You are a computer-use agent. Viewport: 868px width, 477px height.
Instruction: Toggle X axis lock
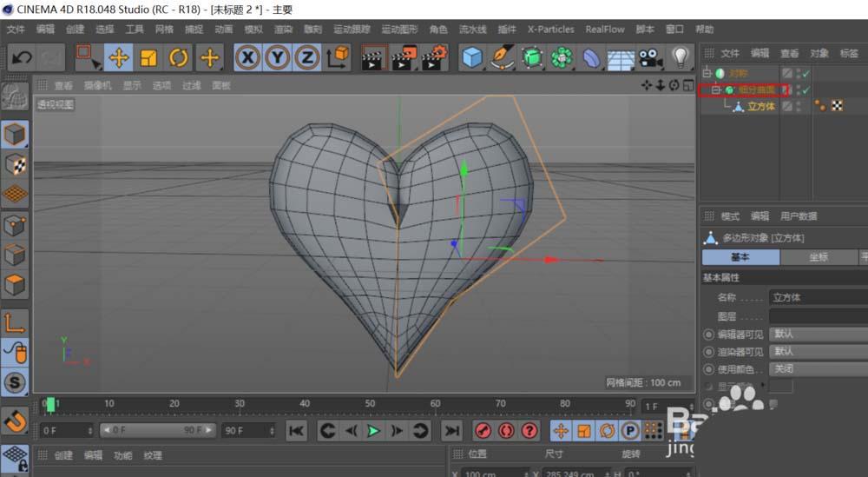pyautogui.click(x=248, y=58)
